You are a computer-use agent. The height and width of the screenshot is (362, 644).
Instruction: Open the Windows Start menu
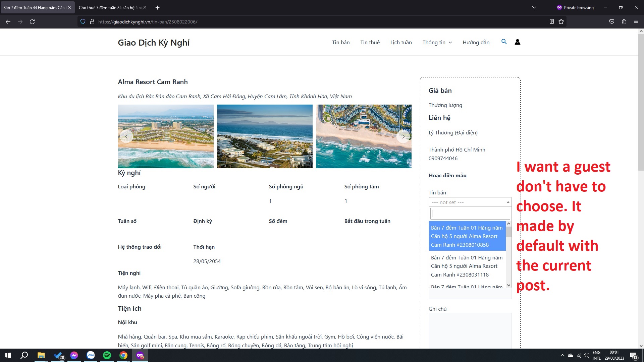point(8,355)
